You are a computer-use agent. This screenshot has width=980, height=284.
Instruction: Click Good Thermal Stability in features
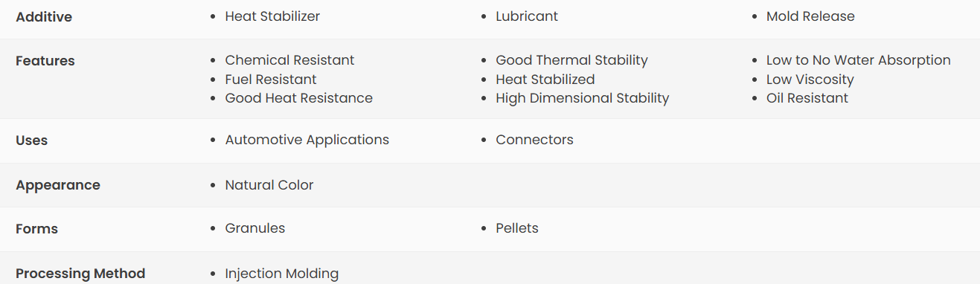572,60
